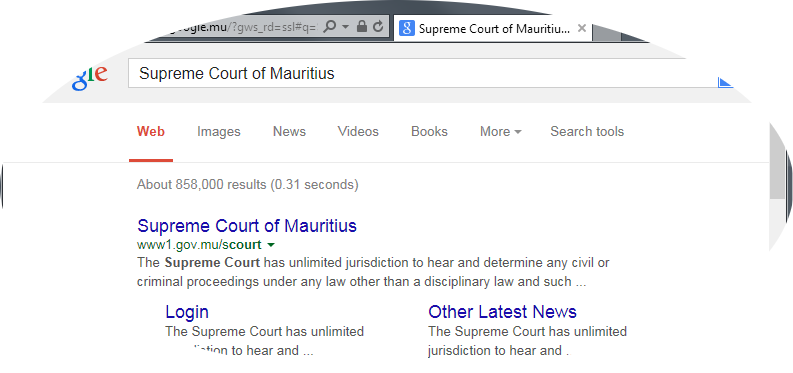Click the Google logo
793x373 pixels.
(x=90, y=77)
